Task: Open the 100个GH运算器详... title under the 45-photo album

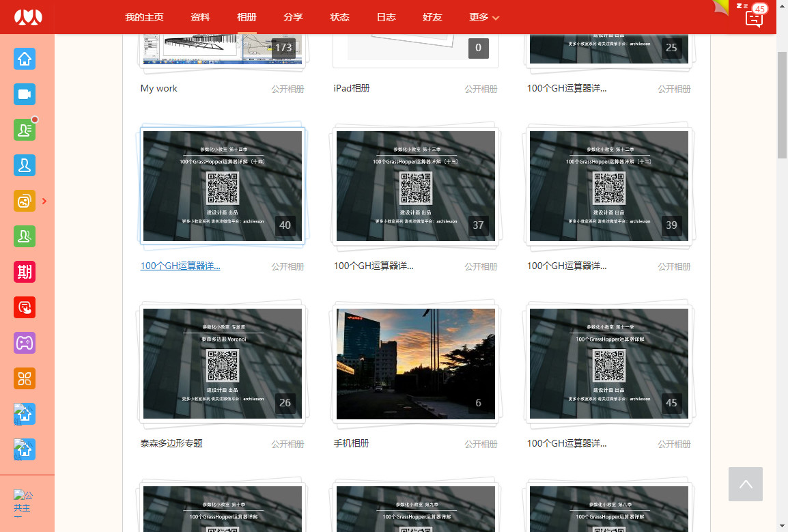Action: pyautogui.click(x=567, y=443)
